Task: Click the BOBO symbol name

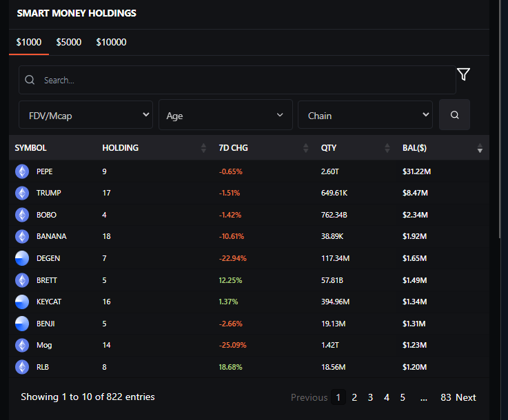Action: coord(46,215)
